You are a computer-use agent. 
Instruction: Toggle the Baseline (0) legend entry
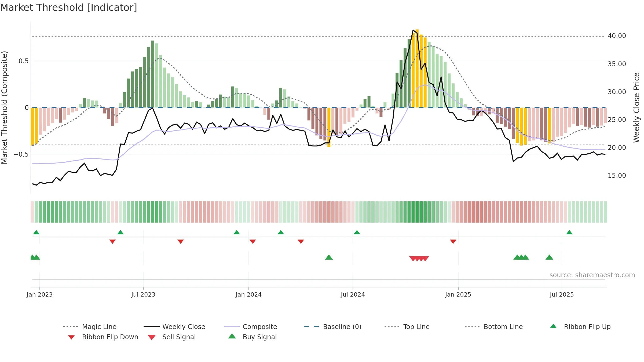point(333,327)
